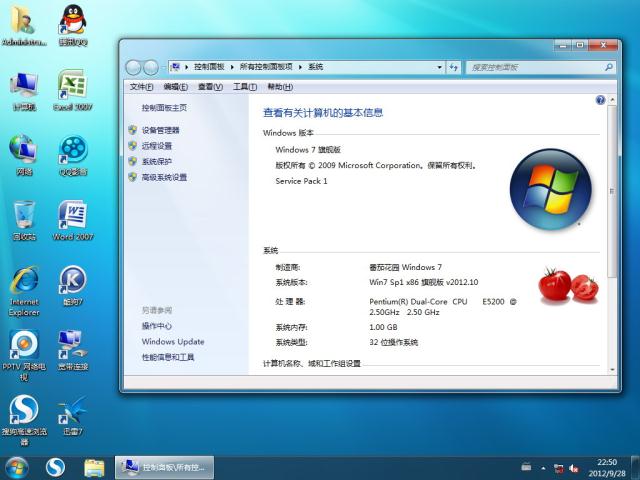This screenshot has height=480, width=640.
Task: Go to 控制面板主页 link
Action: [164, 108]
